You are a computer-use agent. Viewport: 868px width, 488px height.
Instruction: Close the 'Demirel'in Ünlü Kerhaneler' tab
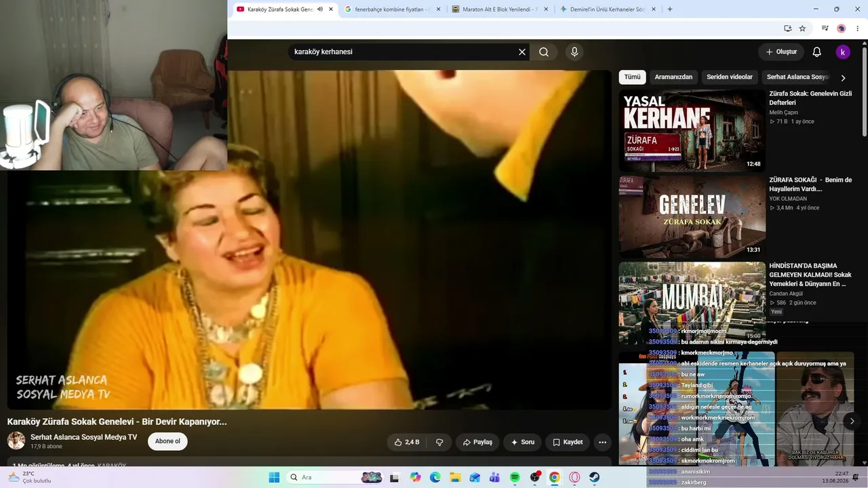click(x=654, y=9)
